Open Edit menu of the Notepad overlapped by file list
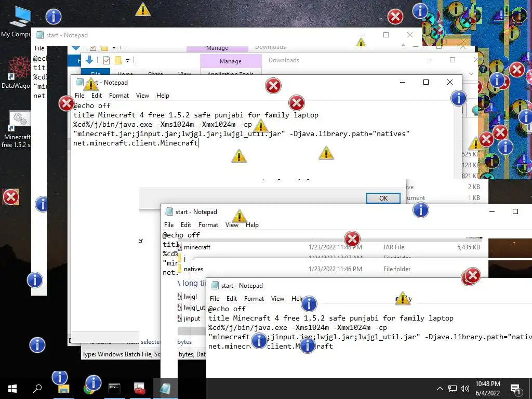The width and height of the screenshot is (532, 399). [186, 225]
